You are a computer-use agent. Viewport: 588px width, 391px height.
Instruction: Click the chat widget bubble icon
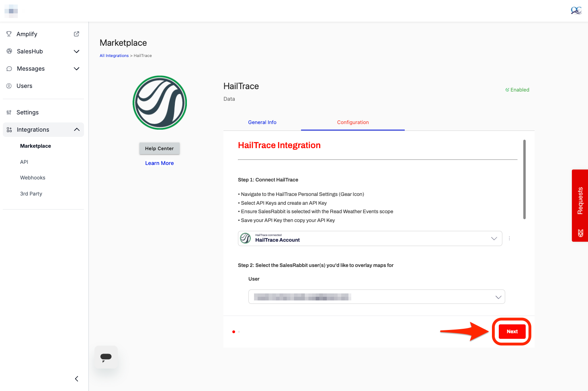(x=106, y=357)
